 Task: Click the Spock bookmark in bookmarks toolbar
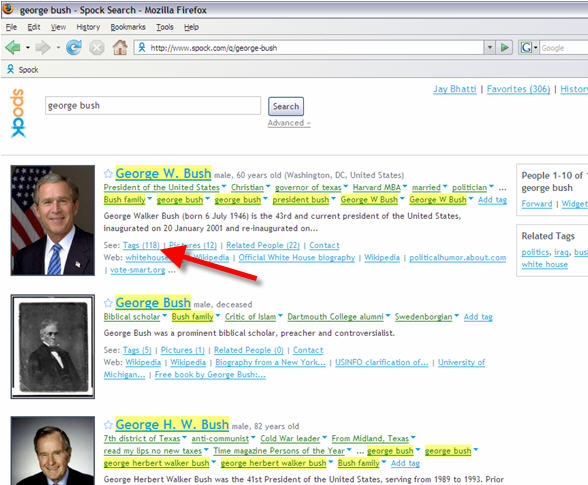[22, 70]
